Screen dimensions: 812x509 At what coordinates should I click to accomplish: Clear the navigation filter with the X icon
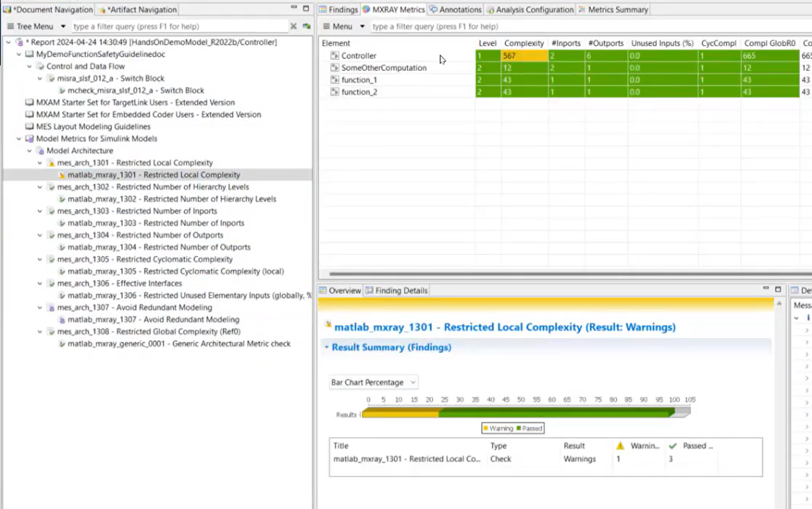293,26
